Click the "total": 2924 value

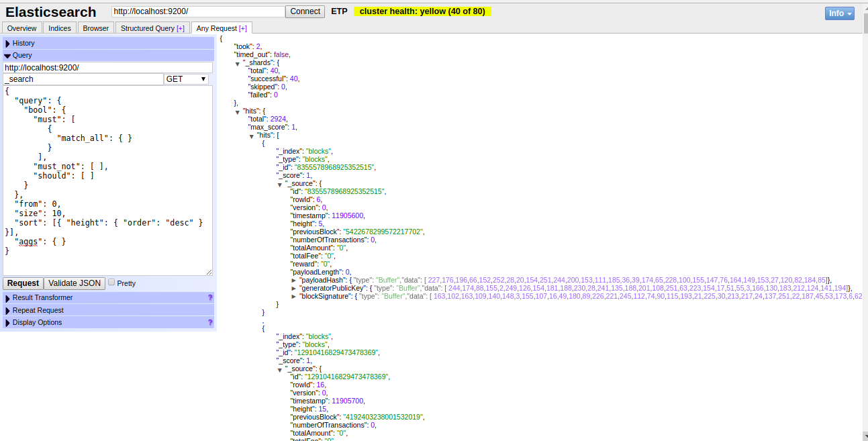[x=279, y=119]
